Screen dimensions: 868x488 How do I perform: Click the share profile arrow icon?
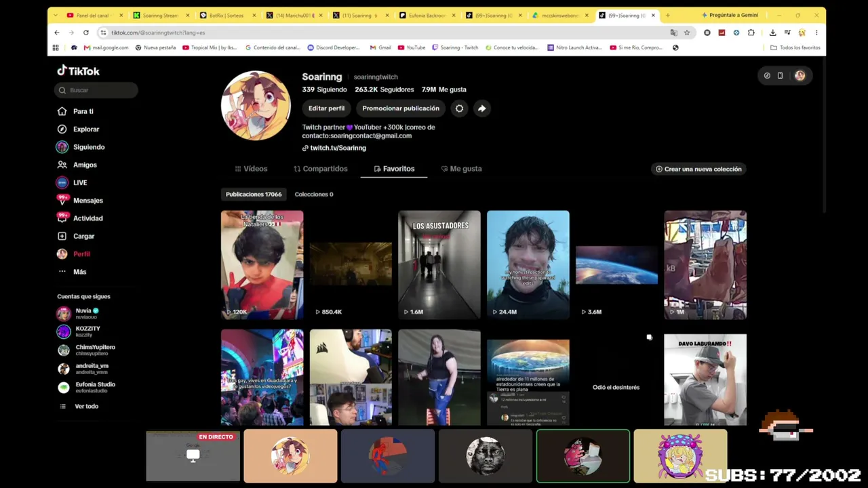tap(481, 108)
